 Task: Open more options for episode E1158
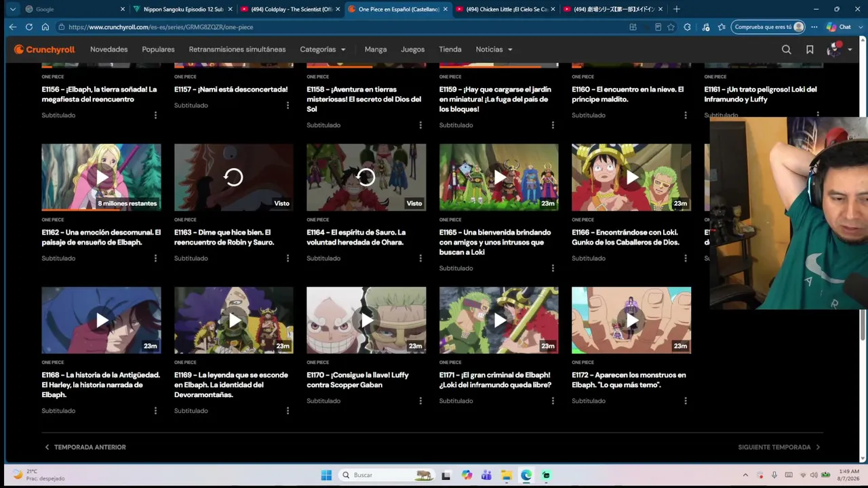(420, 125)
